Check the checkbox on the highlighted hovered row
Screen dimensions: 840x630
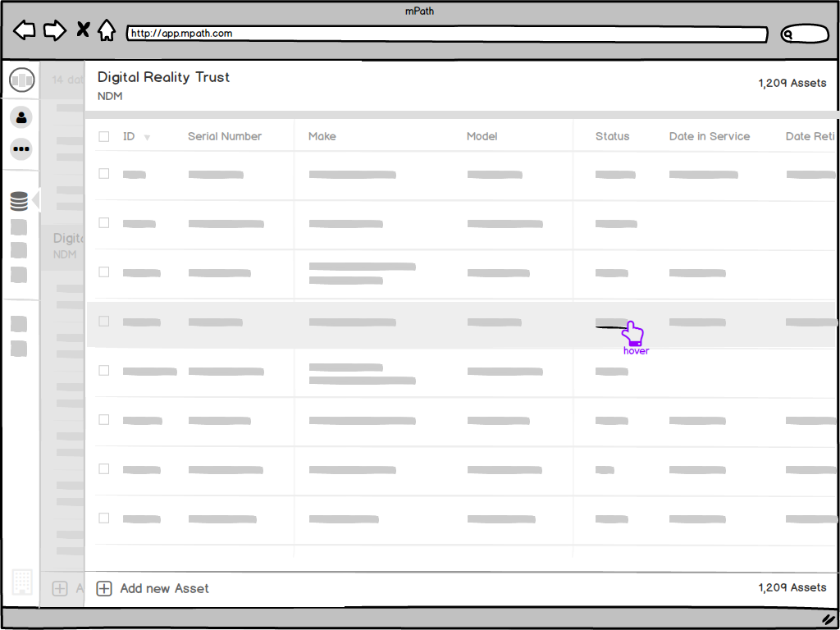pos(103,321)
